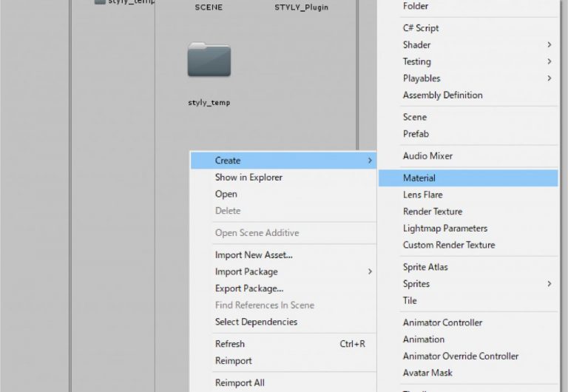Screen dimensions: 568x392
Task: Select Import New Asset option
Action: tap(254, 255)
